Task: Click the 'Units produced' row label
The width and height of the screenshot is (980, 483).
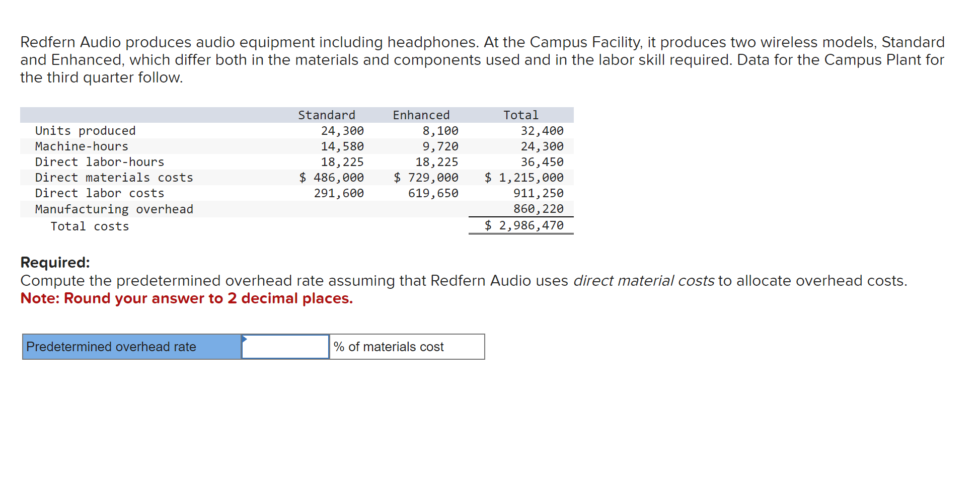Action: coord(85,130)
